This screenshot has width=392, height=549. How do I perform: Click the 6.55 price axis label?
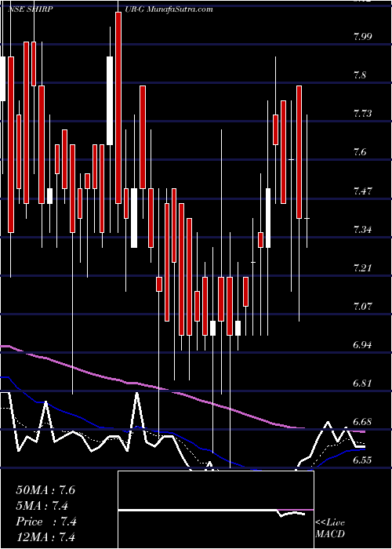coord(364,461)
